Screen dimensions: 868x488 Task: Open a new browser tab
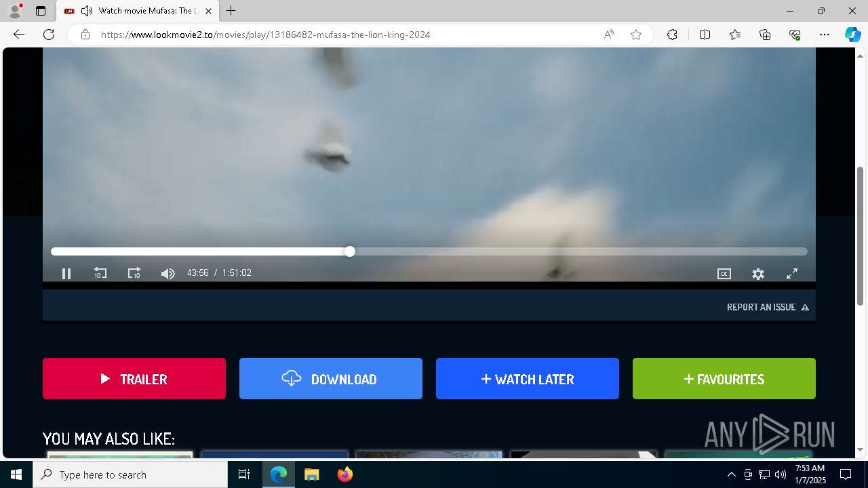(x=231, y=11)
